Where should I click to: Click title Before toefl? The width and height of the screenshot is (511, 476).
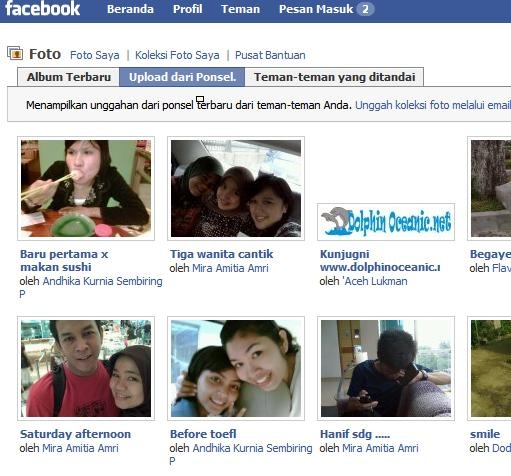pos(203,434)
